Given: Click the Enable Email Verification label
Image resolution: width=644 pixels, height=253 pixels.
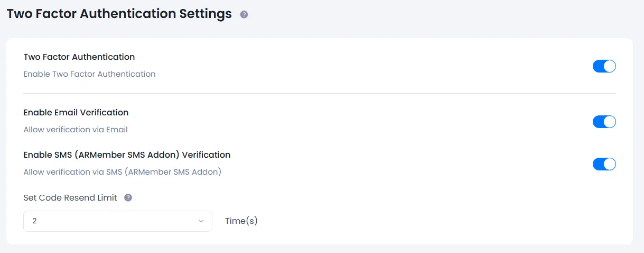Looking at the screenshot, I should (76, 113).
